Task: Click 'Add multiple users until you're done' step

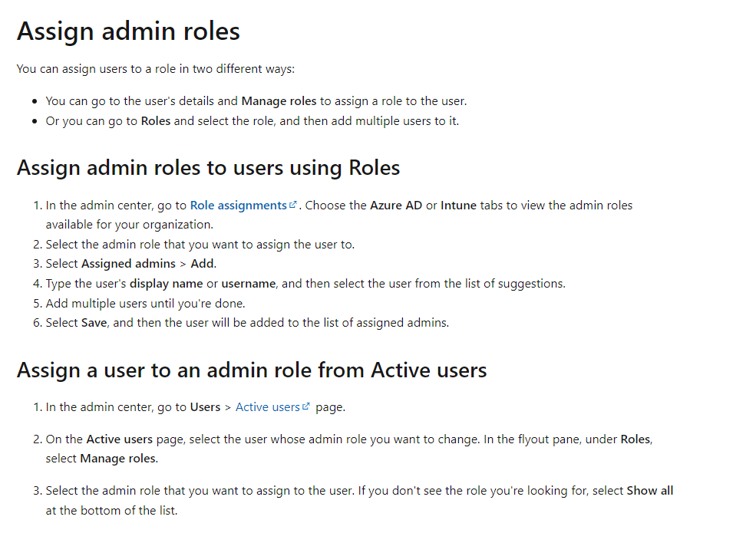Action: pyautogui.click(x=145, y=304)
